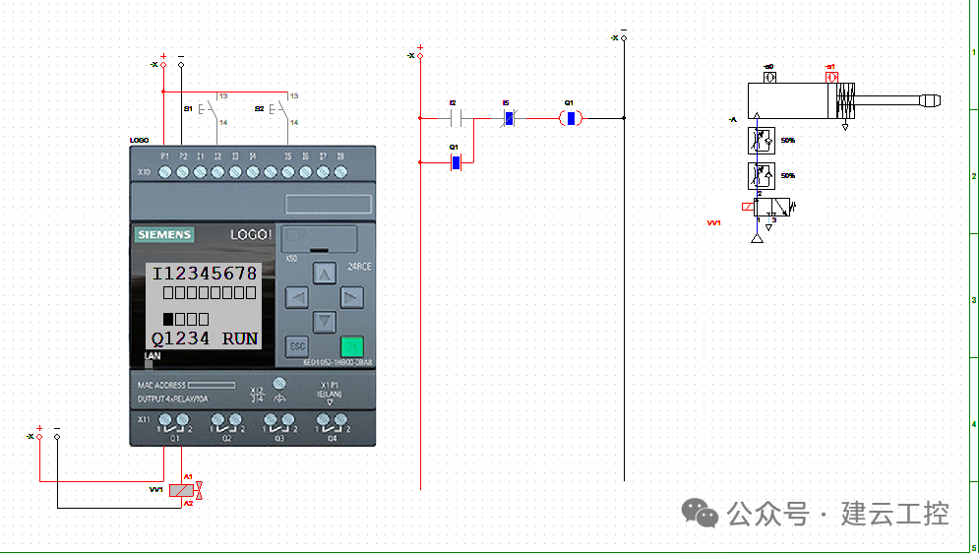Click the upper "50%" opening label
This screenshot has height=553, width=980.
click(788, 141)
